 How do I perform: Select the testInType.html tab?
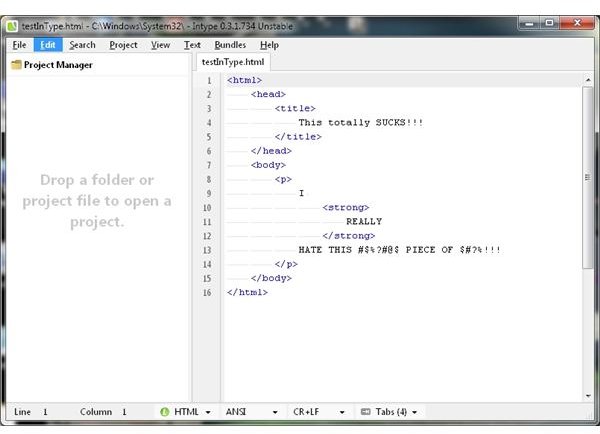click(x=233, y=62)
